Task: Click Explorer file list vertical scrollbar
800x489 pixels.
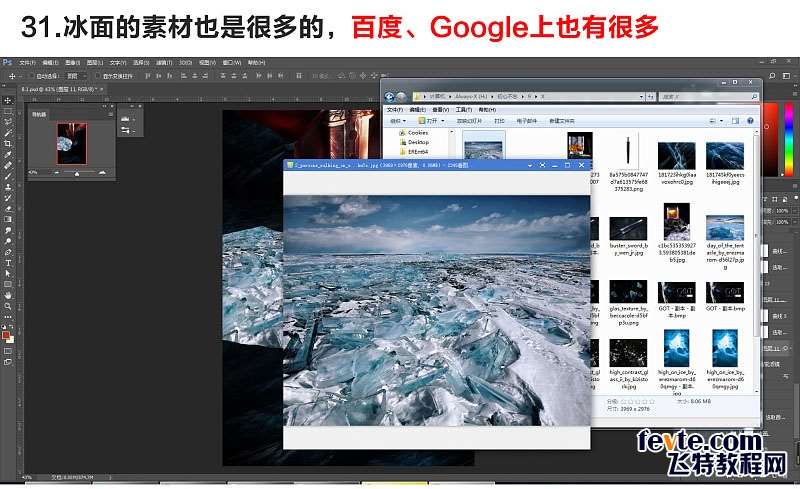Action: (x=756, y=260)
